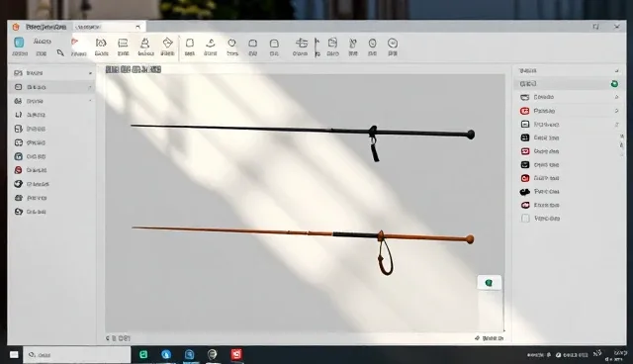This screenshot has width=633, height=364.
Task: Open the red app icon on the taskbar
Action: (236, 354)
